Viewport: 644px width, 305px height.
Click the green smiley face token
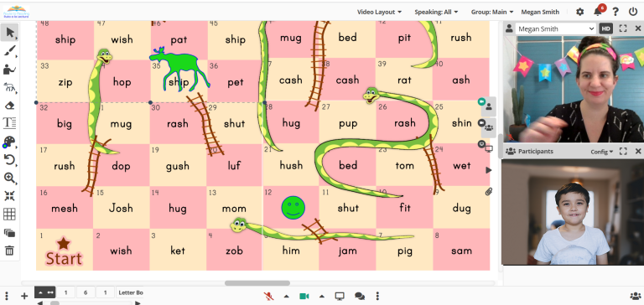(293, 207)
